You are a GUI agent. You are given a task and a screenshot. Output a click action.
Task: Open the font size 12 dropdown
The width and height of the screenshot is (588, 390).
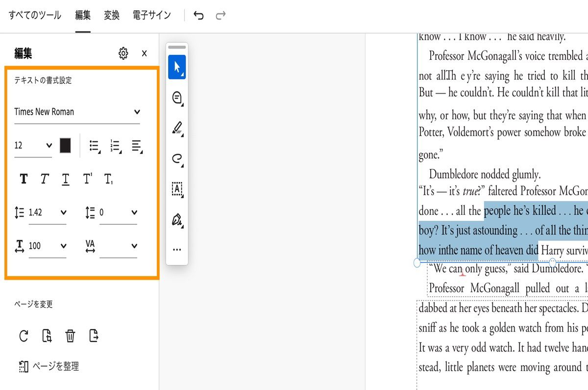[33, 145]
